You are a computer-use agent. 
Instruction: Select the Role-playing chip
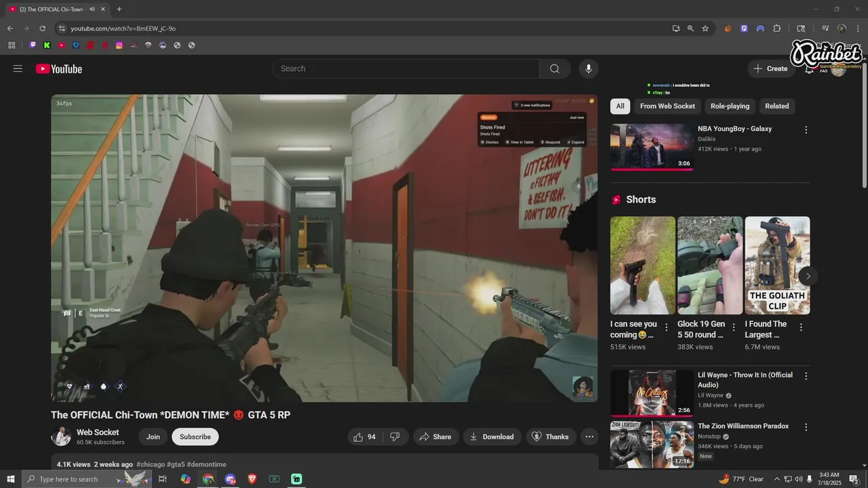point(730,106)
